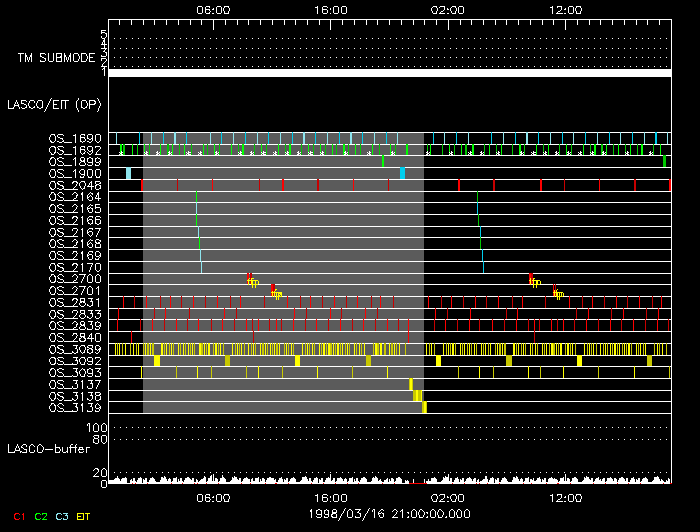The width and height of the screenshot is (700, 532).
Task: Click the 02:00 label on the top axis
Action: pyautogui.click(x=448, y=10)
